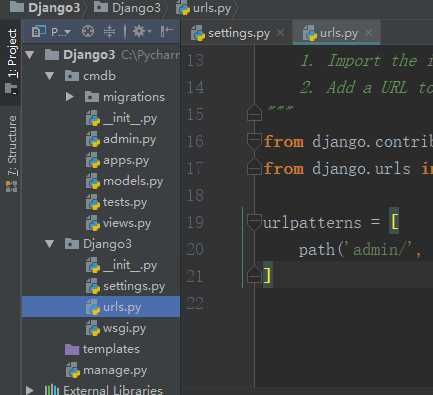Click 'django.urls' on line 17
The image size is (433, 395).
pos(361,169)
